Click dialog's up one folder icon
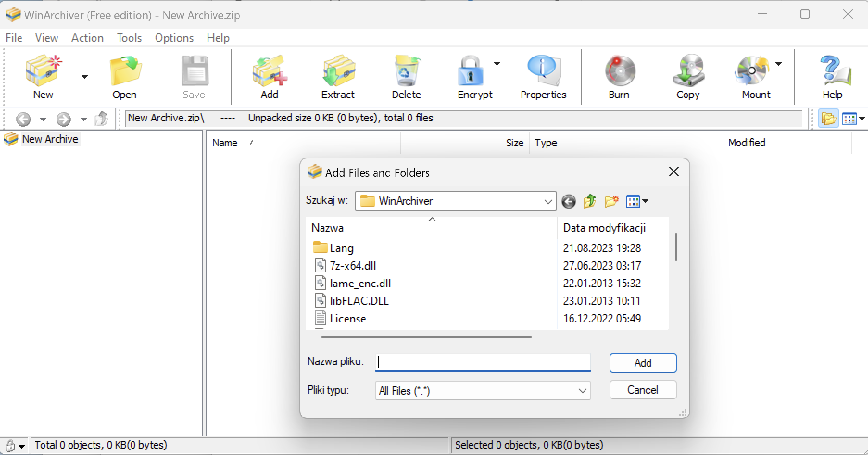868x455 pixels. (x=590, y=201)
